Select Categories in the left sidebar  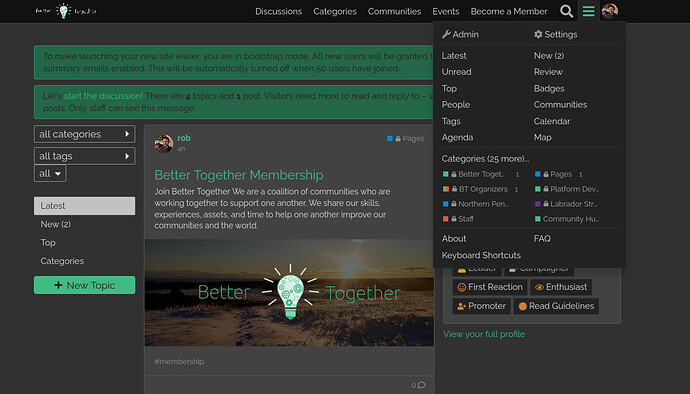pyautogui.click(x=62, y=261)
